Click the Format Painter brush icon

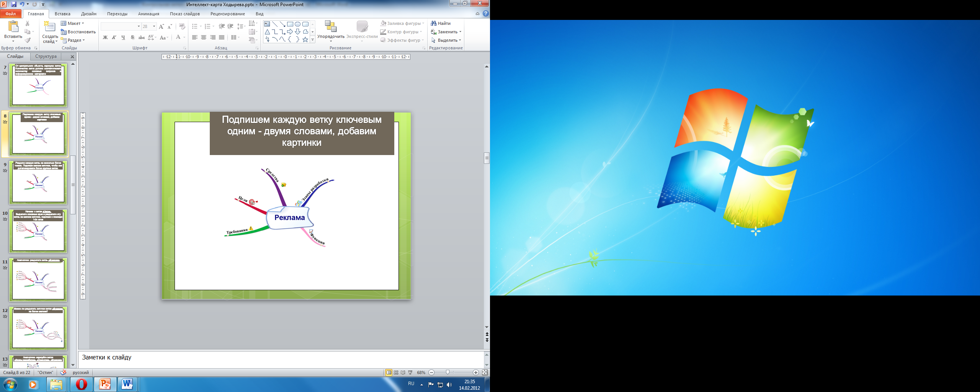tap(28, 41)
